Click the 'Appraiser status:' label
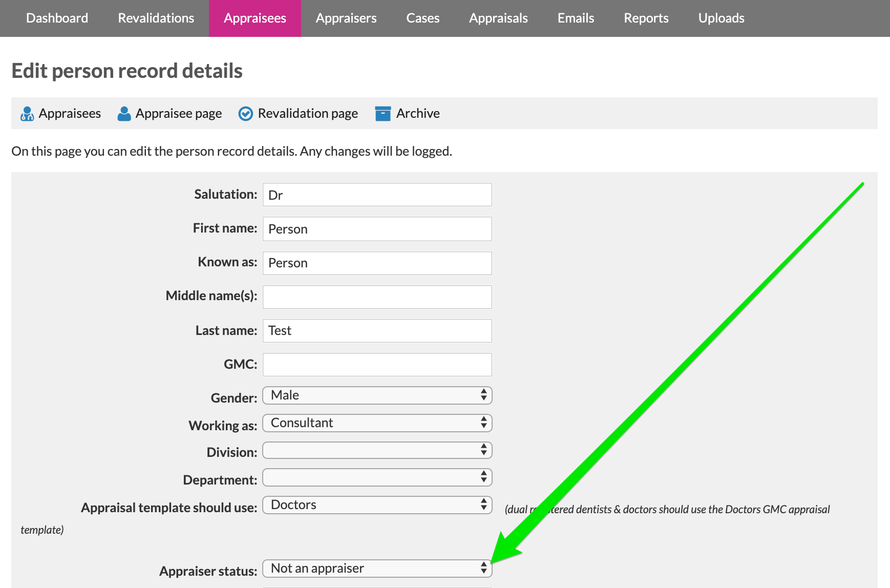 click(x=208, y=571)
